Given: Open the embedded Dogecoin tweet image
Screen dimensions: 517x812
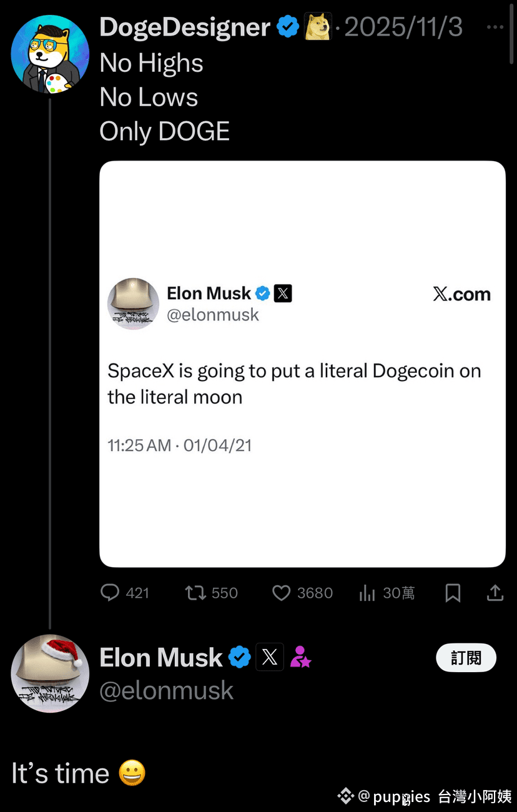Looking at the screenshot, I should 302,364.
